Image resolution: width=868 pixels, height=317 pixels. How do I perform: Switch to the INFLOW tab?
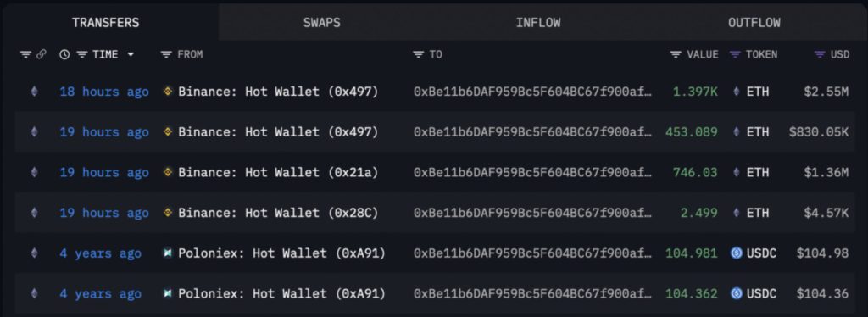click(x=538, y=23)
